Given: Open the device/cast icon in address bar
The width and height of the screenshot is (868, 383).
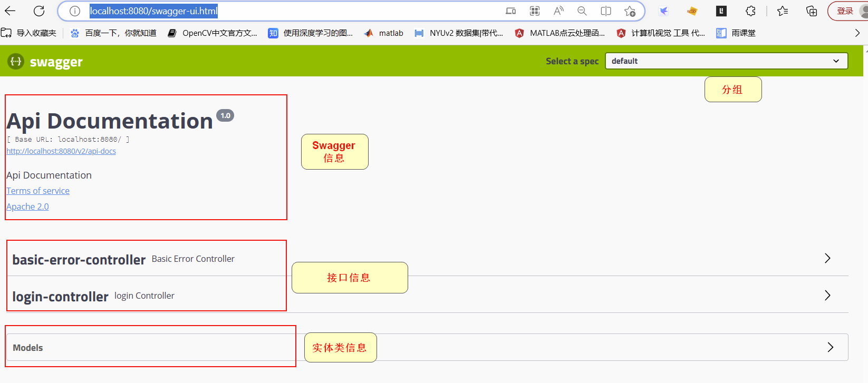Looking at the screenshot, I should pos(510,11).
